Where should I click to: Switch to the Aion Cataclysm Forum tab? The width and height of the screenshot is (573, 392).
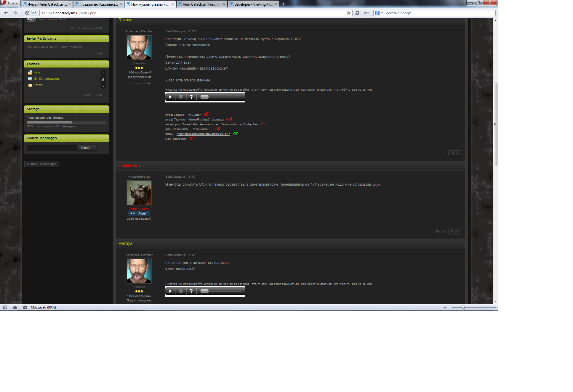point(200,4)
